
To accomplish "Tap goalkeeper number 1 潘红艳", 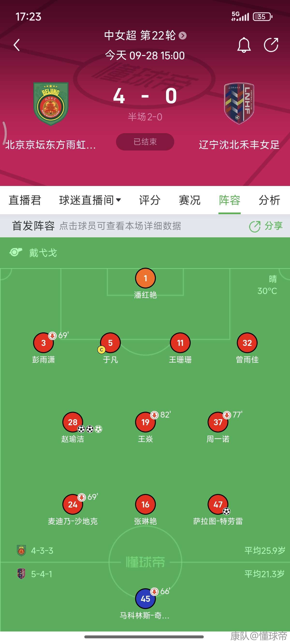I will pyautogui.click(x=145, y=278).
